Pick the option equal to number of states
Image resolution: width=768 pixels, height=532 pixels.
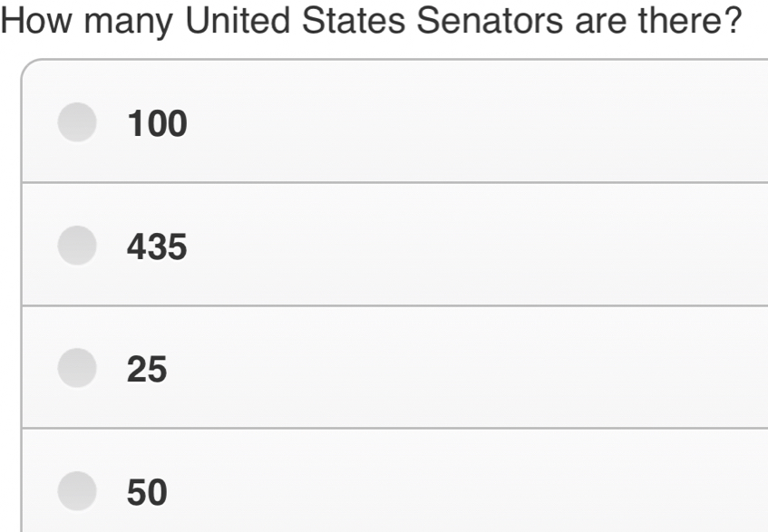click(77, 491)
